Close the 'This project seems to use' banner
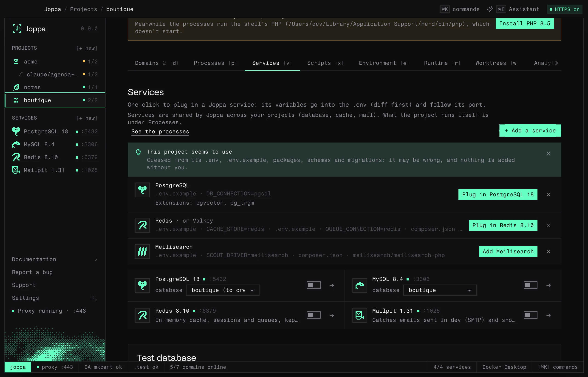 549,154
